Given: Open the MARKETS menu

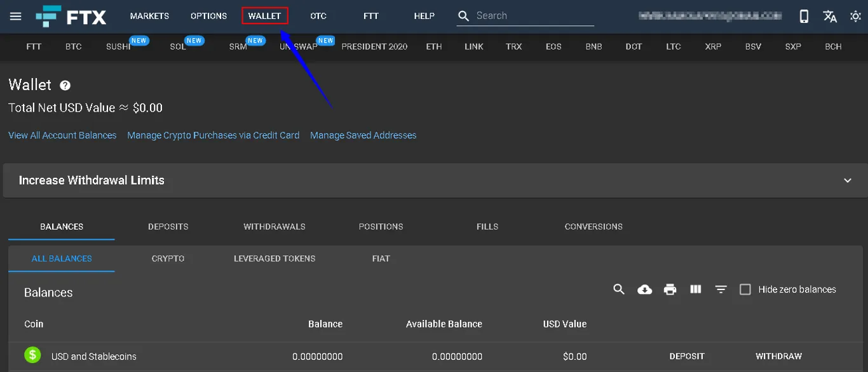Looking at the screenshot, I should pyautogui.click(x=149, y=16).
